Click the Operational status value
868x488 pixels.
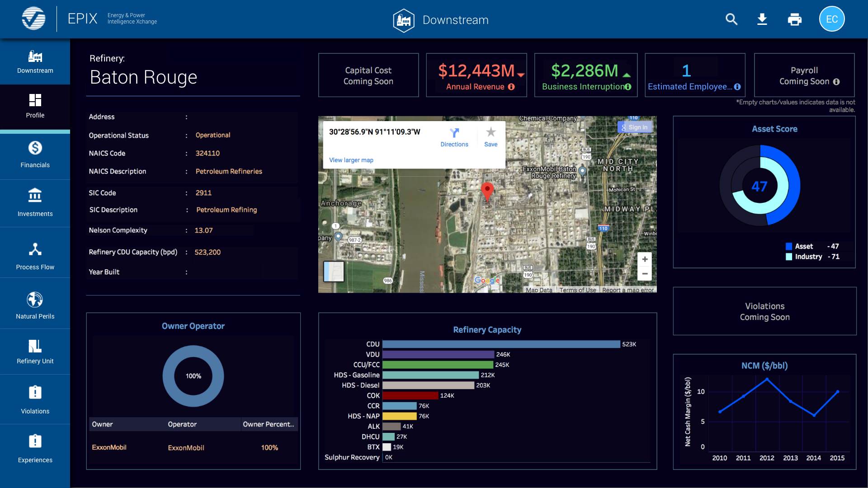(x=213, y=135)
